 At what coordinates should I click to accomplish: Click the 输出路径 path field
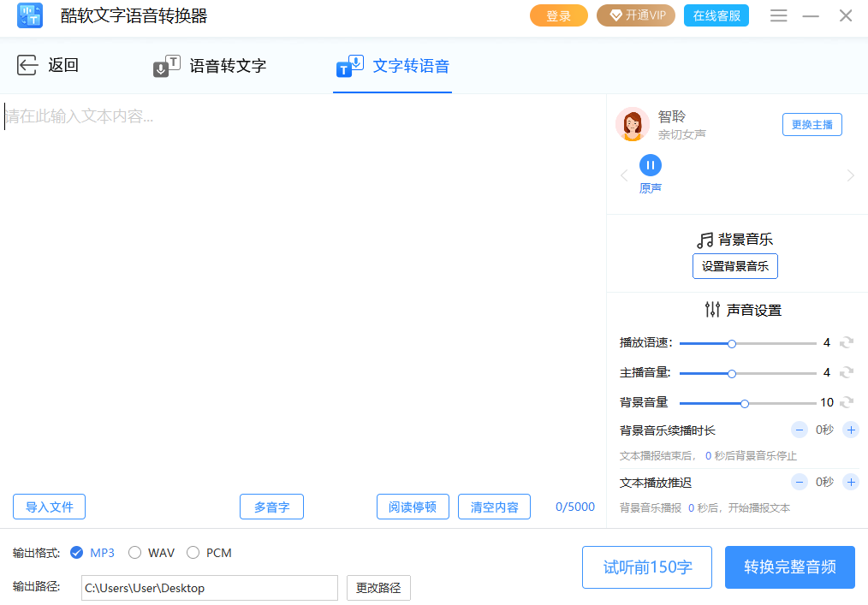click(x=210, y=588)
